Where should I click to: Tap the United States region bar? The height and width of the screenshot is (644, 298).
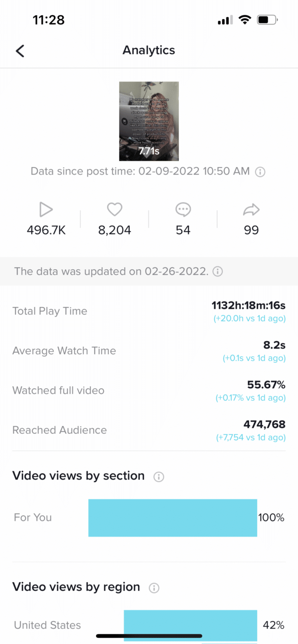point(190,625)
